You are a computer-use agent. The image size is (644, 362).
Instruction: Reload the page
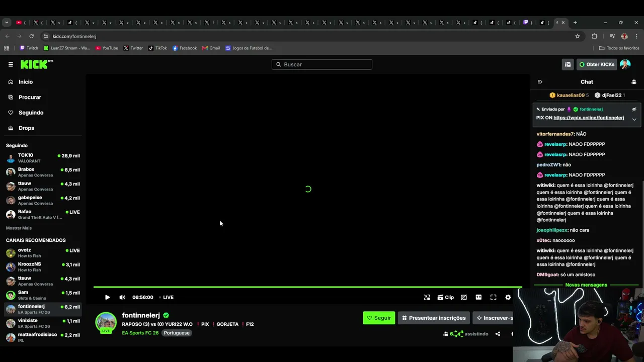click(31, 36)
